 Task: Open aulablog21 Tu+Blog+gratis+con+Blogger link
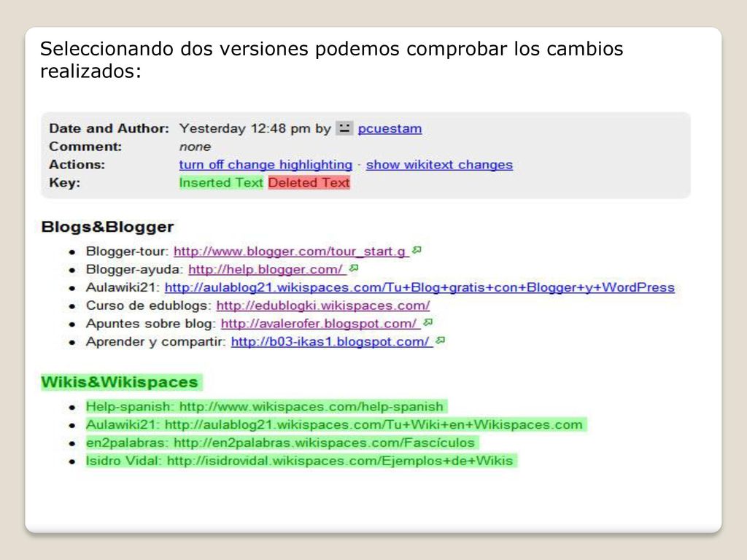(x=419, y=287)
